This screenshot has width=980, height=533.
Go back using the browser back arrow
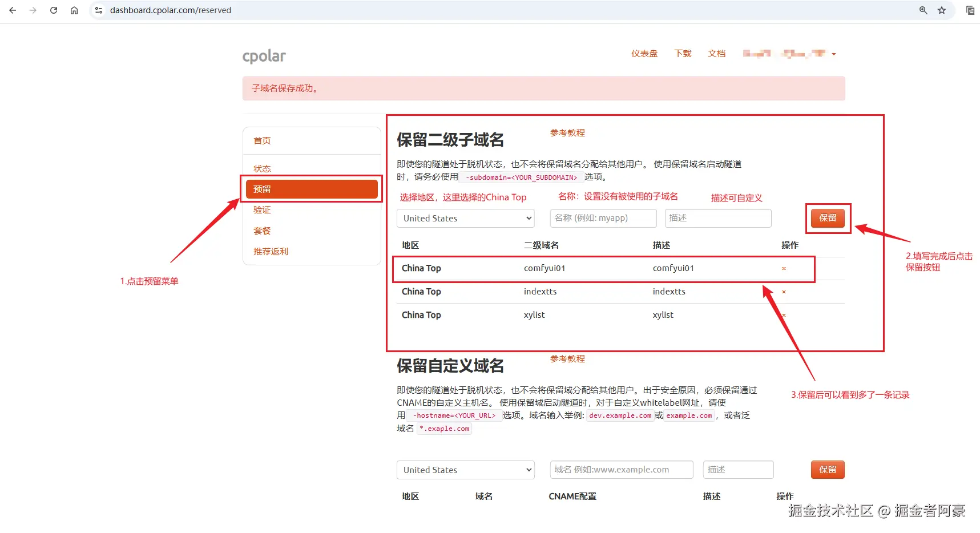pyautogui.click(x=13, y=10)
